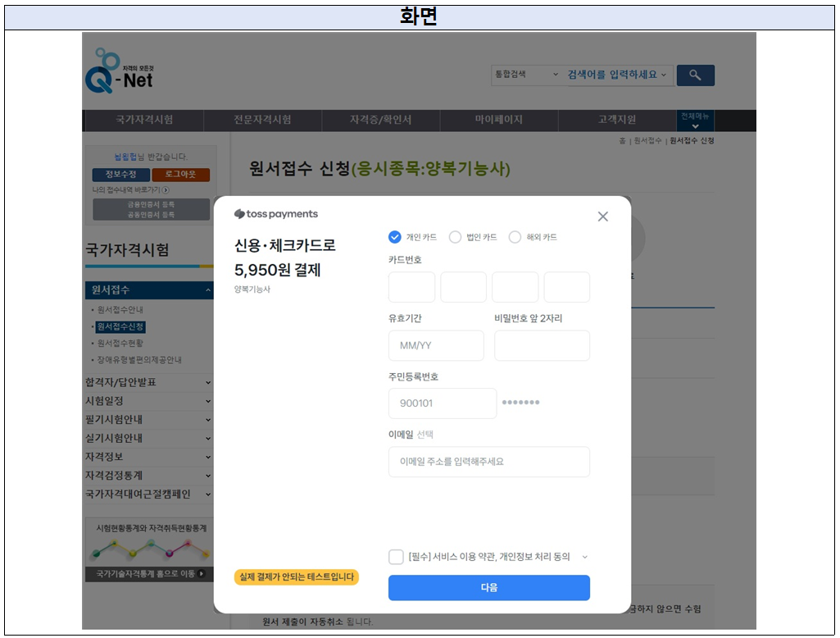Expand 자격정보 sidebar section

click(208, 458)
